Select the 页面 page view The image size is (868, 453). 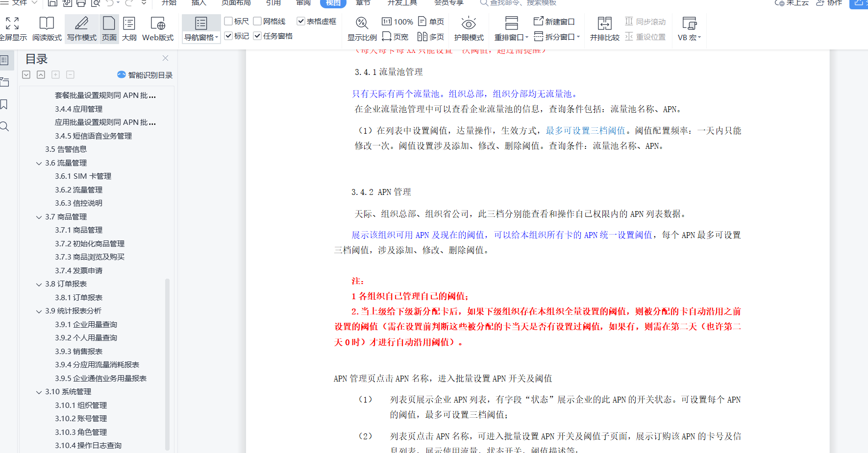(x=109, y=29)
